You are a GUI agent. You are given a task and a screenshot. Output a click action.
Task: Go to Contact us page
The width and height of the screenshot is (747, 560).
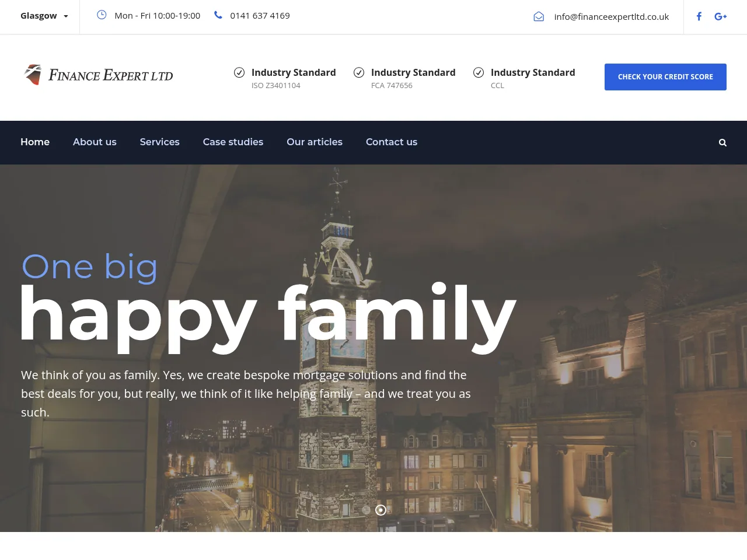click(x=392, y=142)
